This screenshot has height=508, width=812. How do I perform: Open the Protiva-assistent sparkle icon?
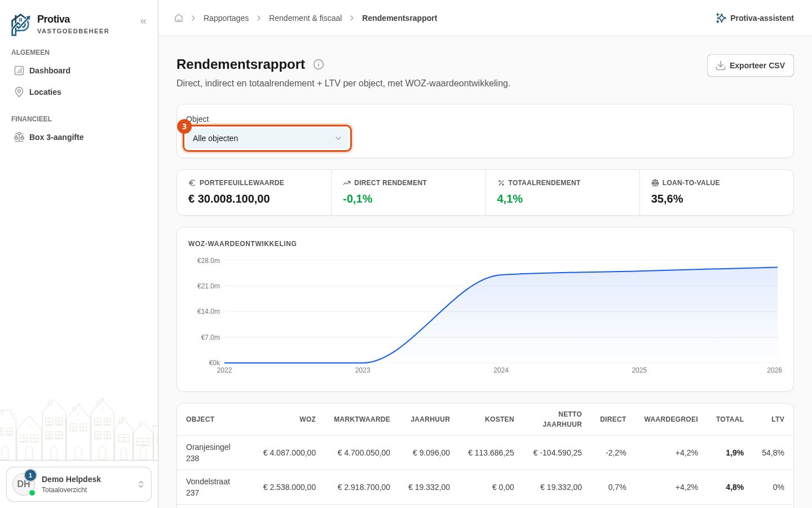721,18
